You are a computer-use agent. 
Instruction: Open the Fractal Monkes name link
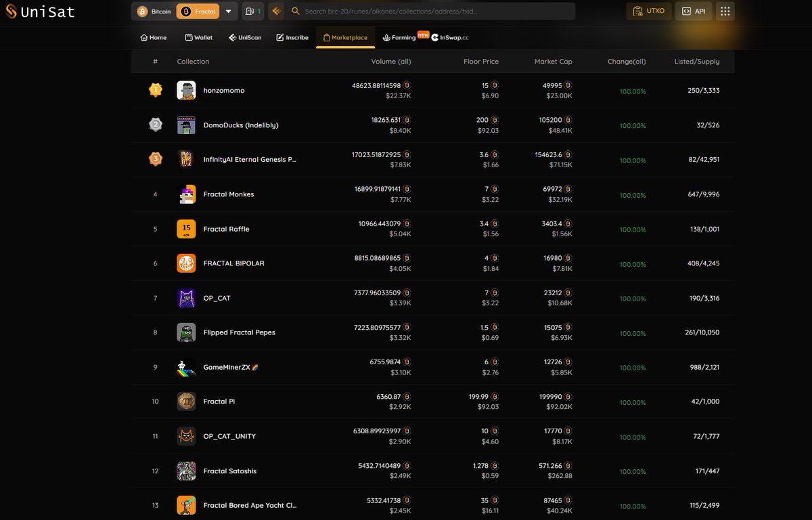tap(229, 194)
